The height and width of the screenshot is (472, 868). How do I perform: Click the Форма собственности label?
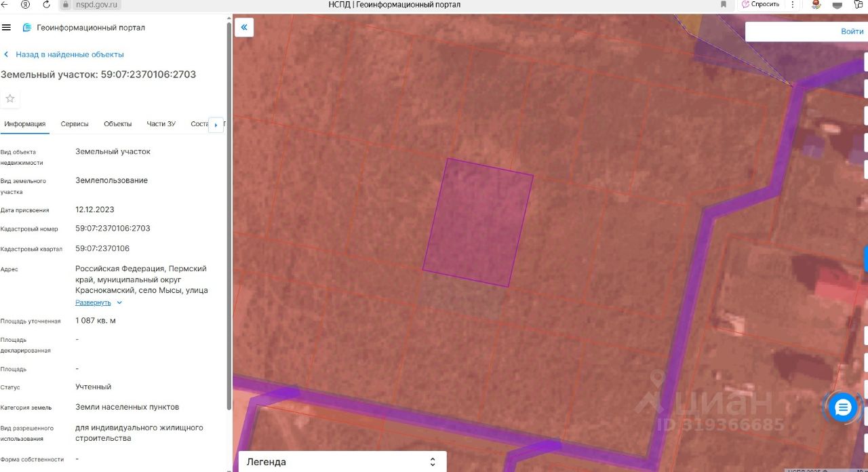pyautogui.click(x=33, y=460)
